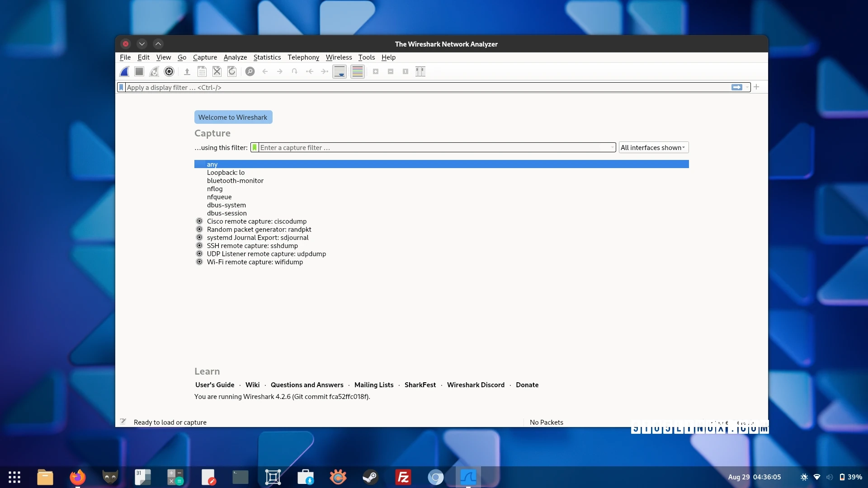This screenshot has width=868, height=488.
Task: Click the display filter input field
Action: point(425,87)
